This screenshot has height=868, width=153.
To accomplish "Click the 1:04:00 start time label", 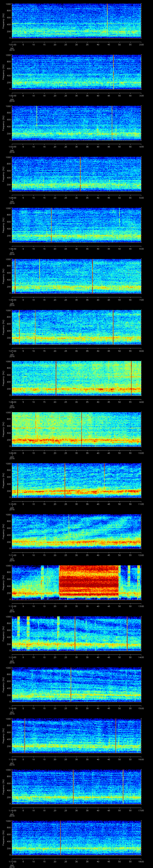I will (12, 197).
